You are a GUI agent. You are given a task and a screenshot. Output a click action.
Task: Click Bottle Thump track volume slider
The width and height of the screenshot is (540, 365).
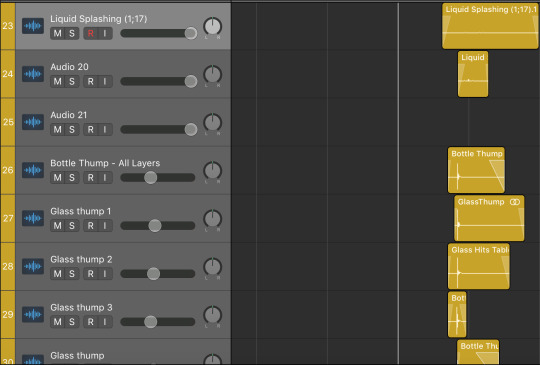click(158, 178)
